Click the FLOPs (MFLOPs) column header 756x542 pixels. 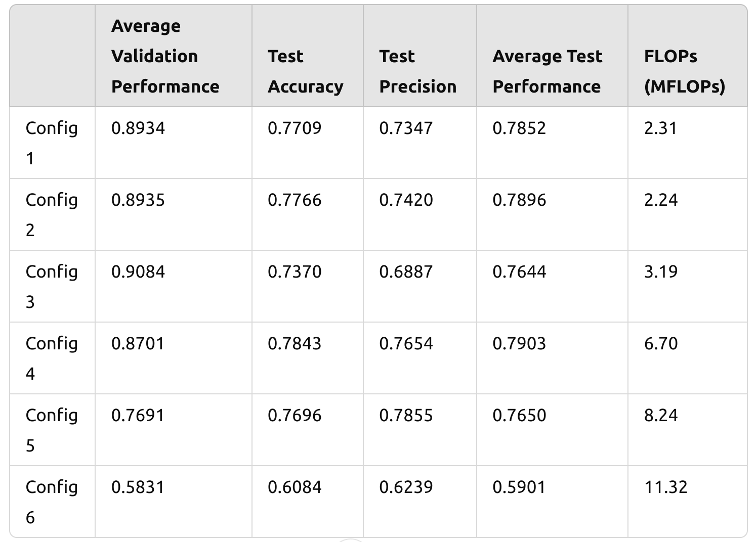click(684, 71)
